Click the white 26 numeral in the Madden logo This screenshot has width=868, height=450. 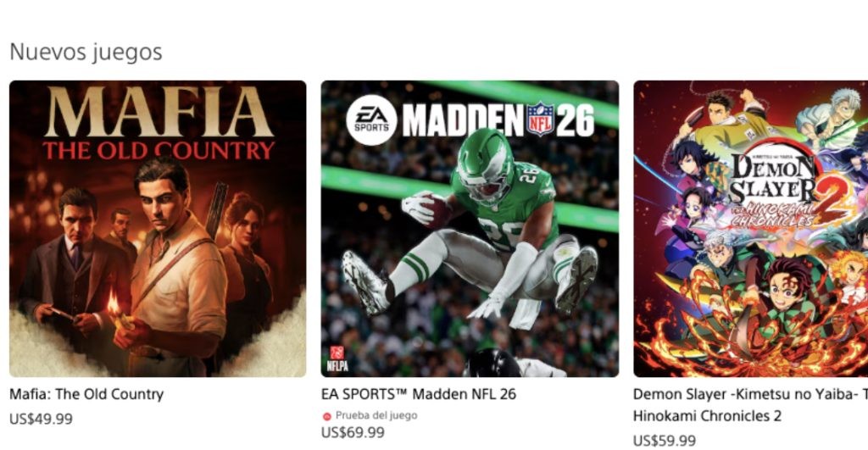[576, 119]
